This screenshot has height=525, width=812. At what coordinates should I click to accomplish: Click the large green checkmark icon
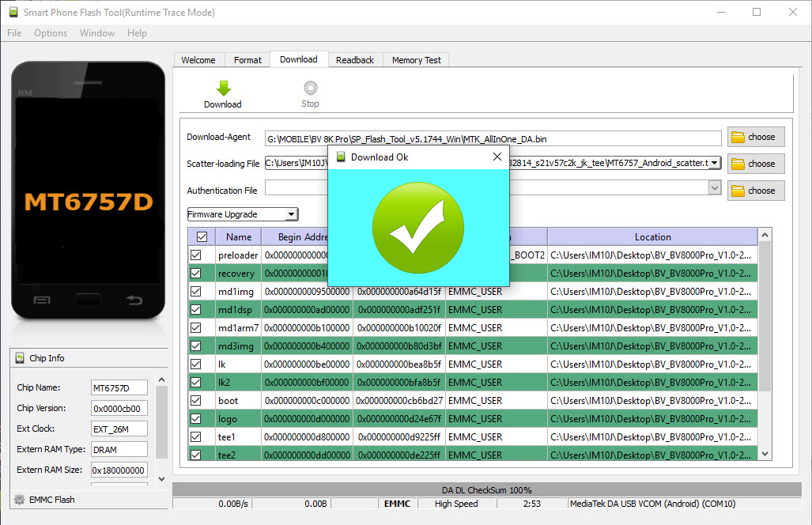pos(418,226)
